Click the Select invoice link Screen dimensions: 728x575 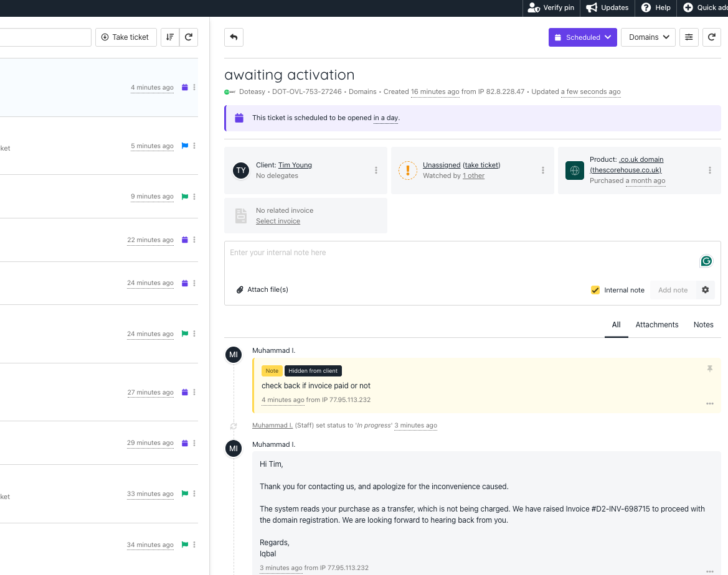pyautogui.click(x=278, y=222)
